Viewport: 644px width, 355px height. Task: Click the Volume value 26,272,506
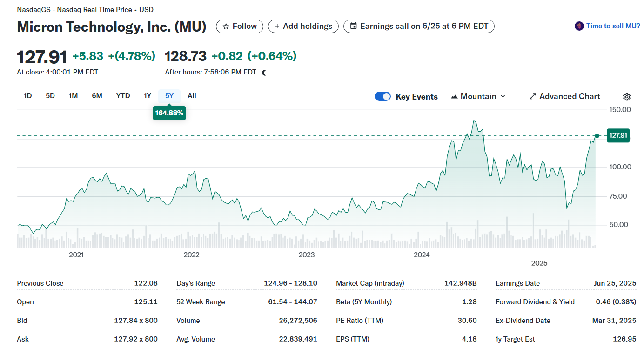point(298,321)
